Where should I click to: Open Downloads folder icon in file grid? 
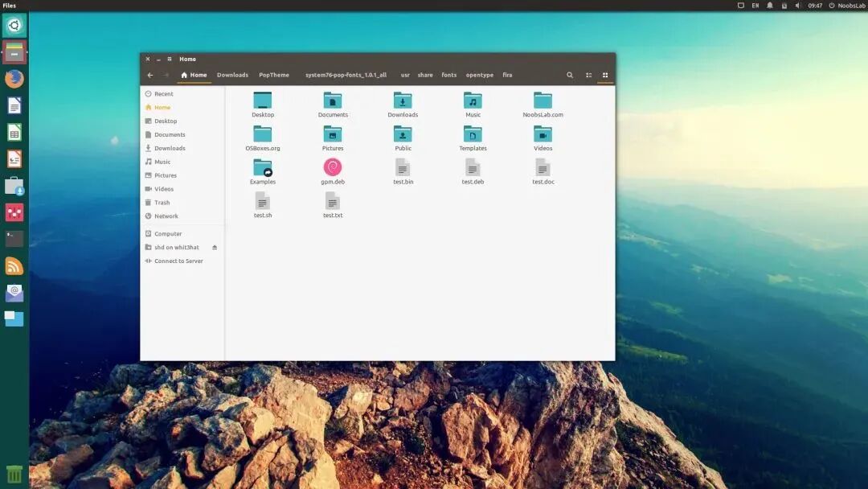pos(403,101)
